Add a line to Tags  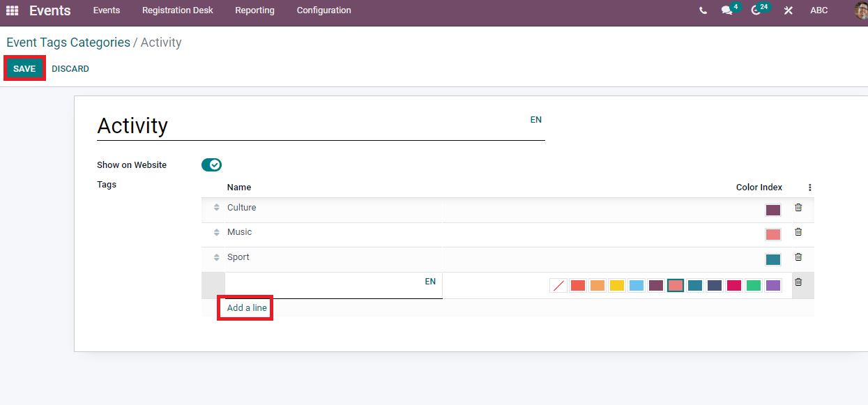point(247,308)
